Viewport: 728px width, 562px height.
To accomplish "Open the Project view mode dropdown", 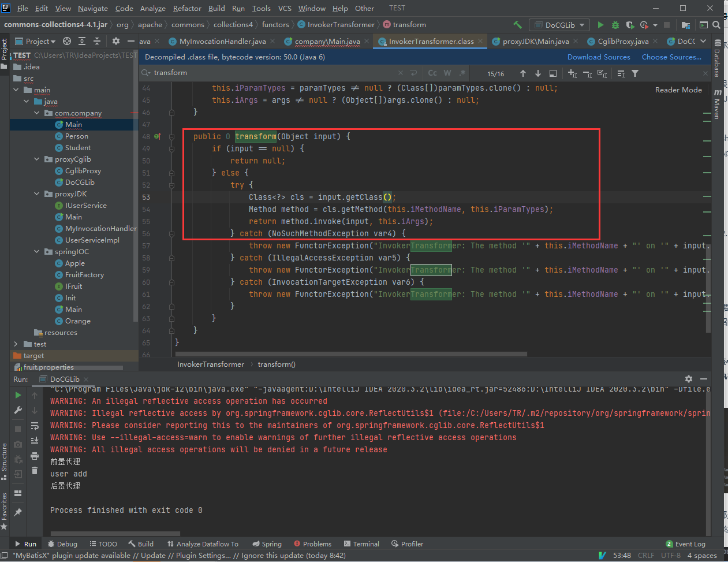I will [x=35, y=41].
